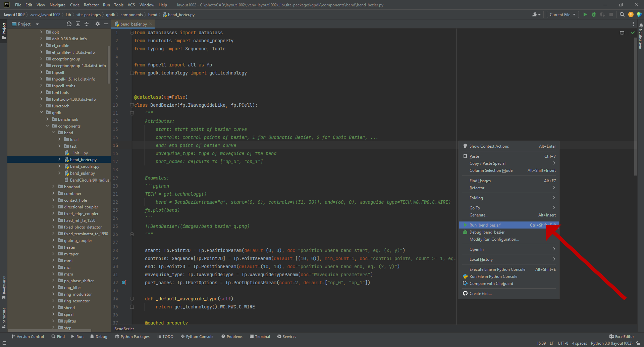This screenshot has height=347, width=644.
Task: Toggle Column Selection Mode in the context menu
Action: point(509,170)
